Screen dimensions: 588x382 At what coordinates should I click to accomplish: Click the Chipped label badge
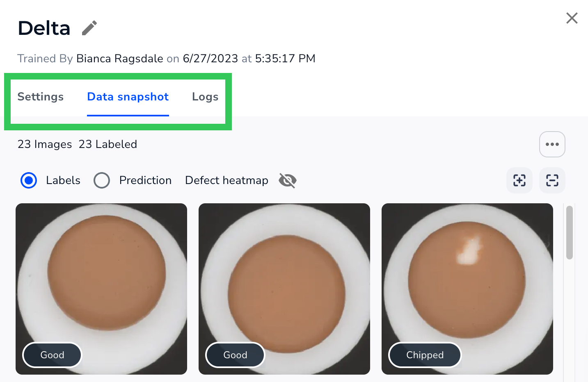click(425, 355)
